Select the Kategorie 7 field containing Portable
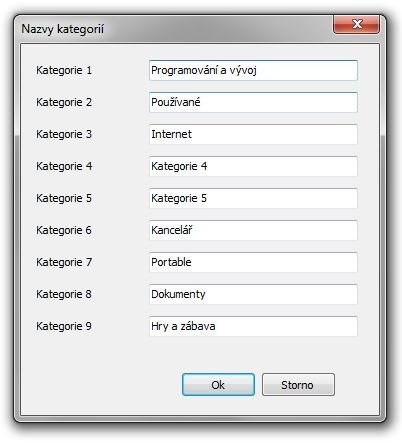 (x=253, y=262)
